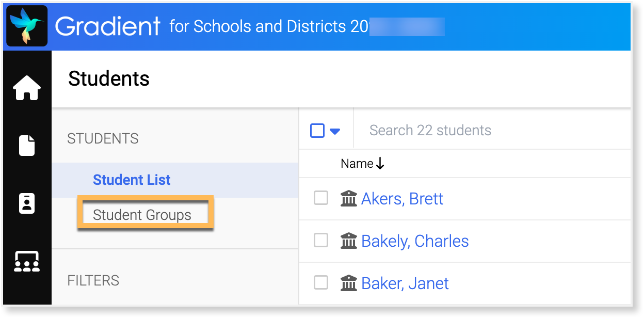Image resolution: width=644 pixels, height=318 pixels.
Task: View Baker, Janet's student record
Action: (405, 283)
